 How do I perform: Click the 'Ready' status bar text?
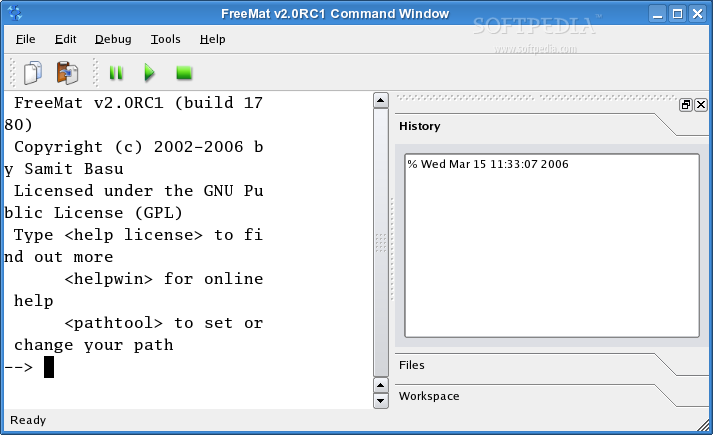click(28, 420)
